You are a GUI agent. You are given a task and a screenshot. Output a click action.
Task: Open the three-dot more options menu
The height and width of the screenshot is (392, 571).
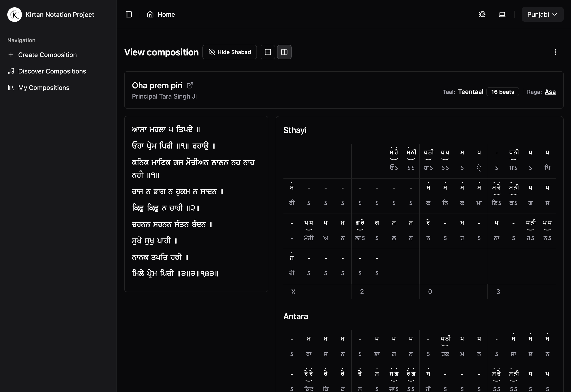tap(555, 52)
